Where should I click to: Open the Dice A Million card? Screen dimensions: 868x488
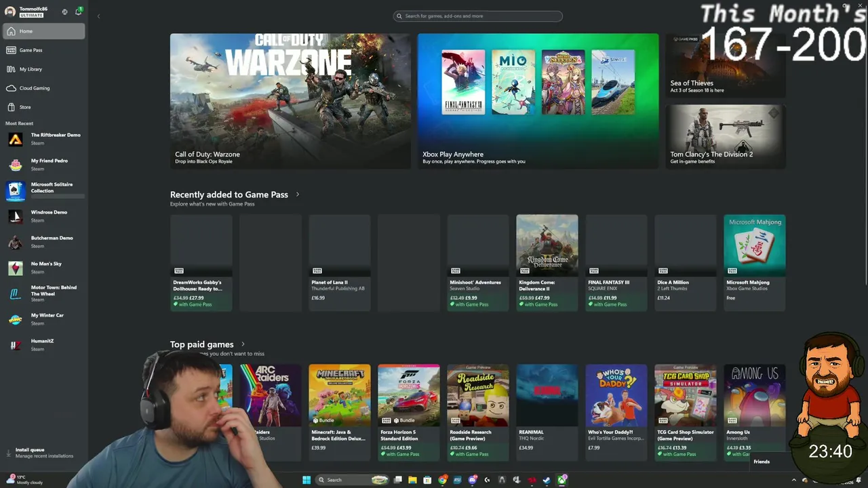[x=686, y=263]
